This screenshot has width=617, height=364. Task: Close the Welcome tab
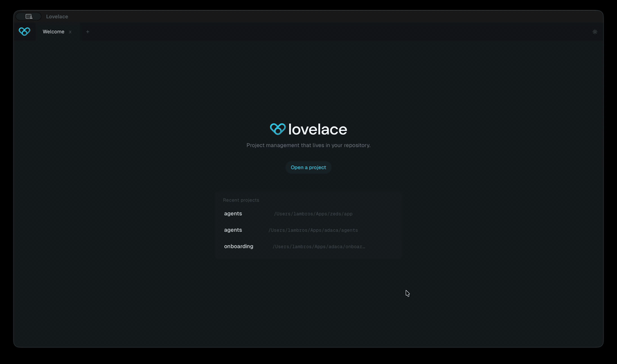[x=70, y=32]
